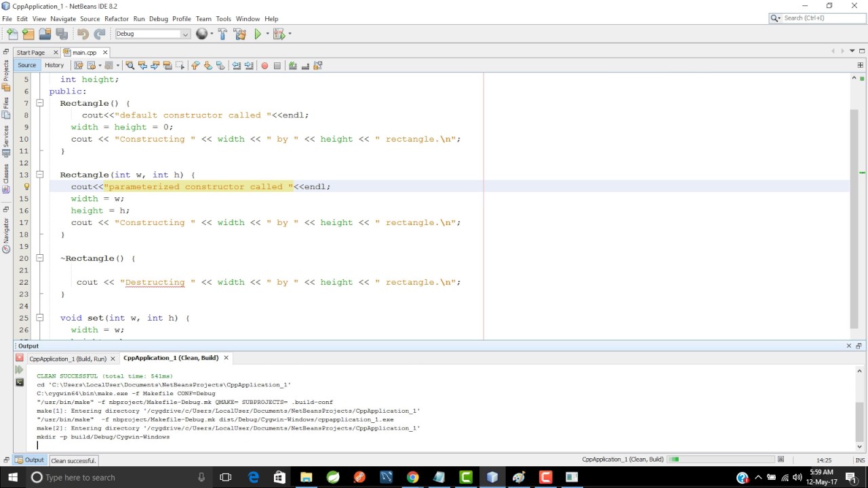Click the Save All toolbar icon
This screenshot has width=868, height=488.
[x=61, y=34]
